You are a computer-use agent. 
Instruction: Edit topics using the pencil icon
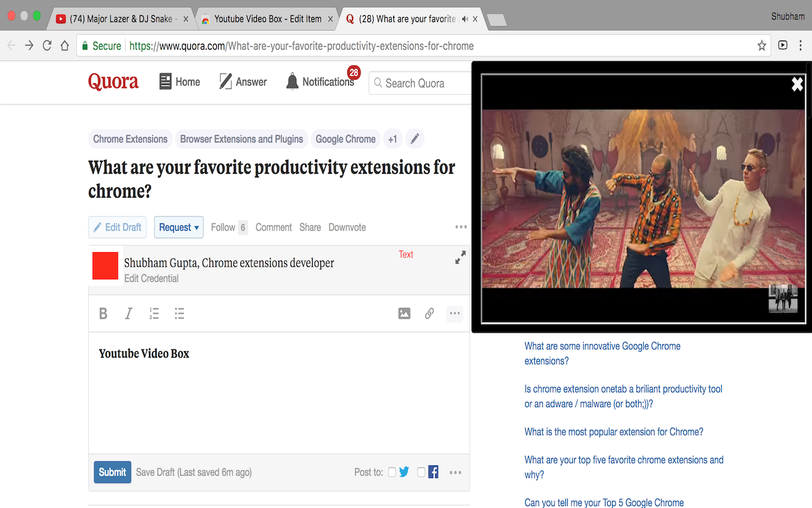point(414,139)
